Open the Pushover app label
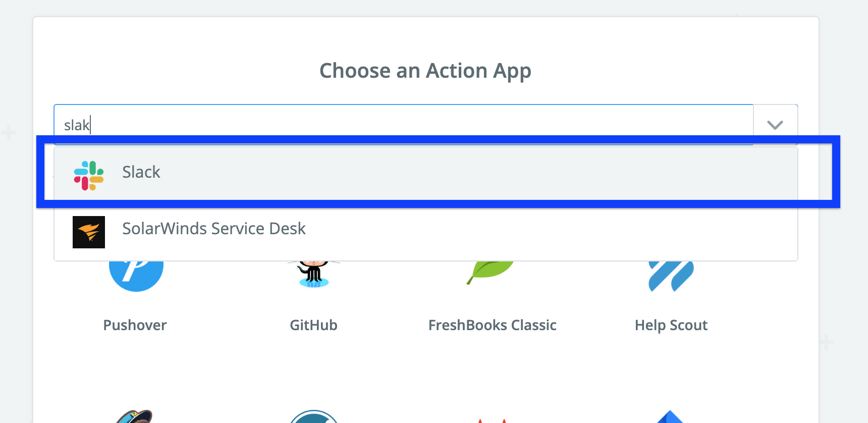868x423 pixels. (x=135, y=325)
